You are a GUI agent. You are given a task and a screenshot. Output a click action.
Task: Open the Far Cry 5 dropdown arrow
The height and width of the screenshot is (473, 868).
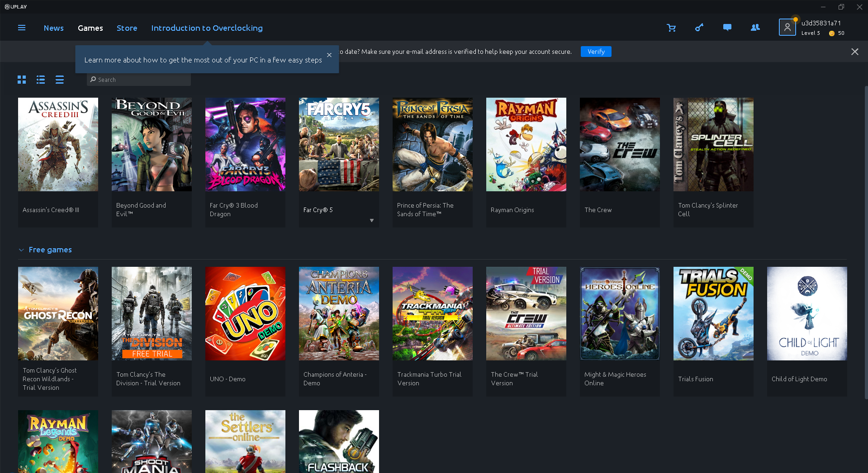click(x=372, y=221)
